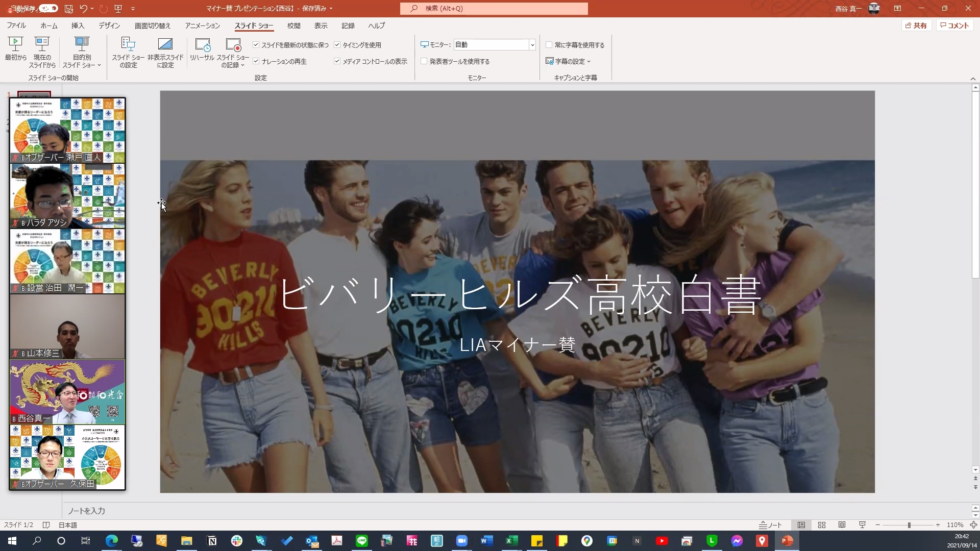Enable 常に字幕を使用する checkbox
The width and height of the screenshot is (980, 551).
pyautogui.click(x=549, y=45)
